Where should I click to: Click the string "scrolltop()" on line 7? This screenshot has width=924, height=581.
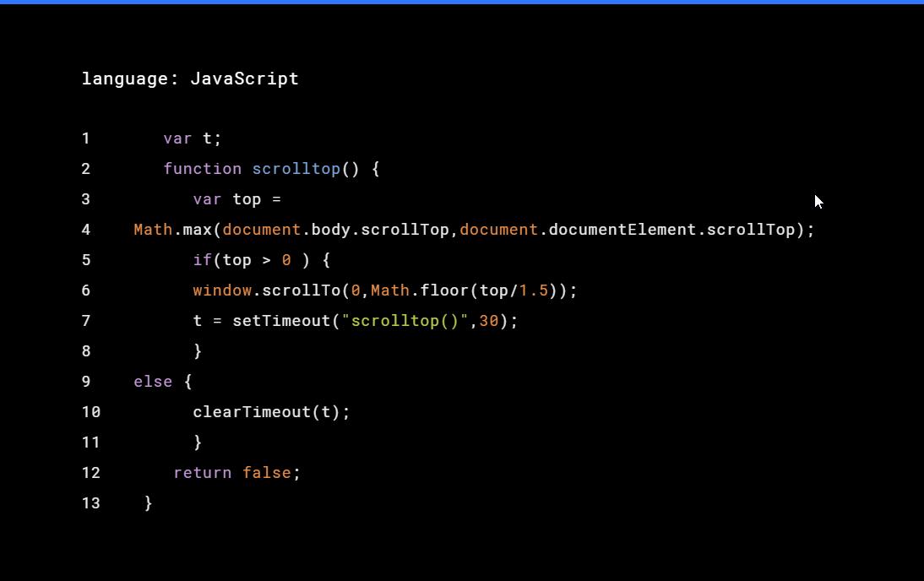click(x=405, y=321)
